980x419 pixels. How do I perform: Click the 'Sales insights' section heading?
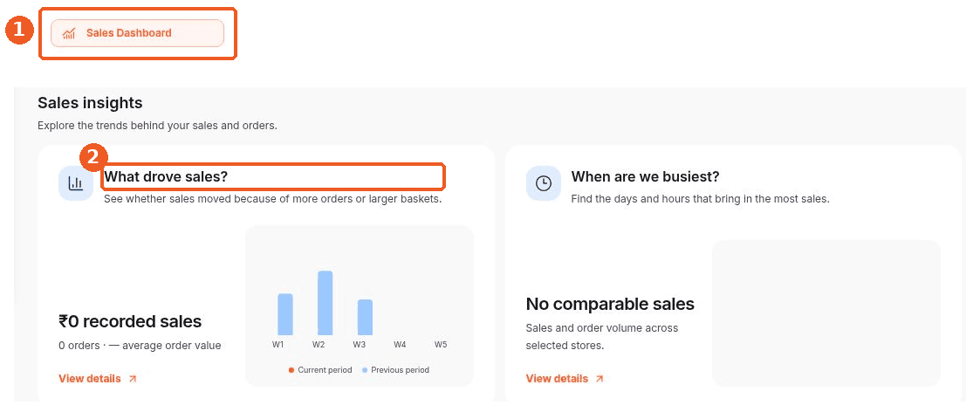(x=90, y=102)
